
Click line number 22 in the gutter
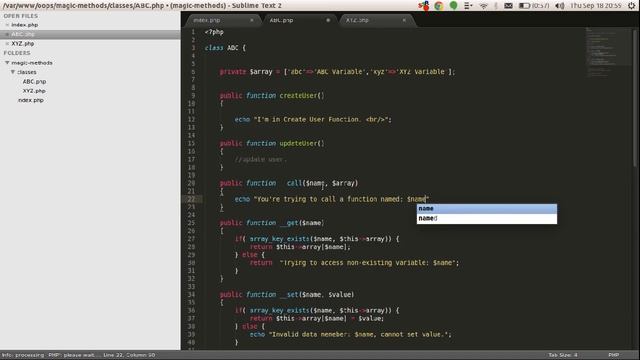[x=191, y=199]
